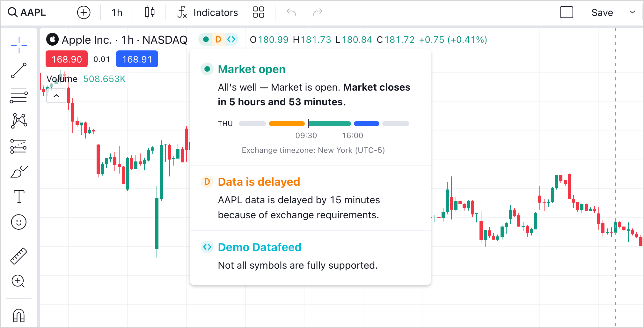Viewport: 644px width, 328px height.
Task: Toggle fullscreen chart mode
Action: [x=567, y=12]
